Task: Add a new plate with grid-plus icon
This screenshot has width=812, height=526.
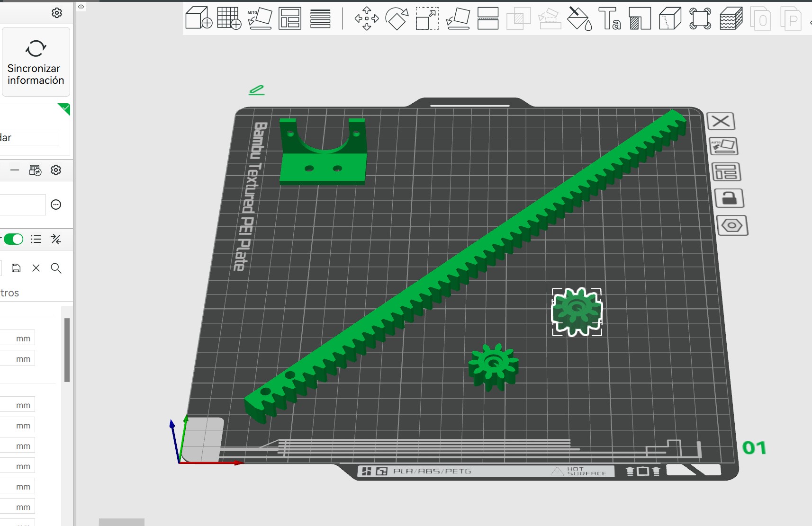Action: click(229, 18)
